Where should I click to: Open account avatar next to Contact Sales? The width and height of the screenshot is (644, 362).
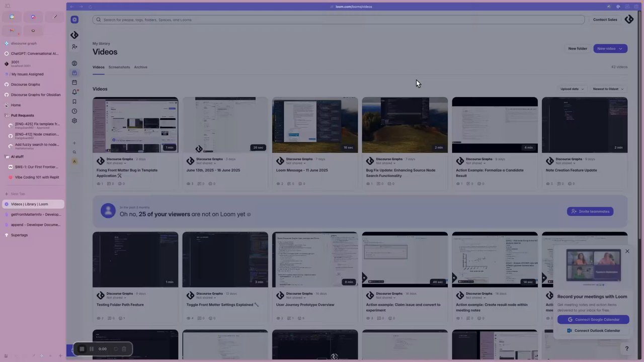click(x=629, y=20)
